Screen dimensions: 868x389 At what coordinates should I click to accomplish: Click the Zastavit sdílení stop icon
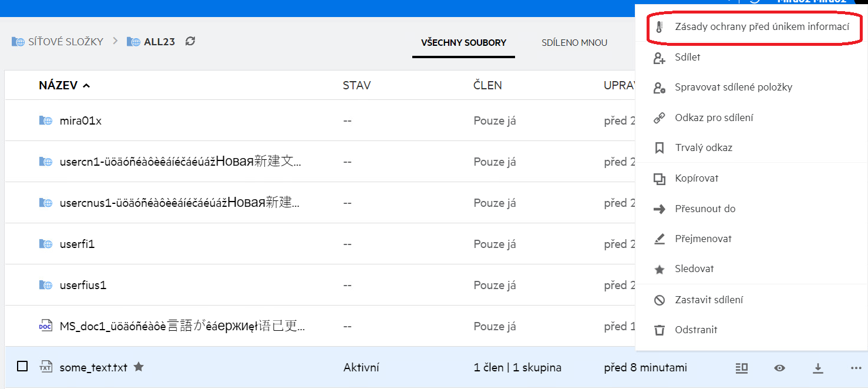tap(660, 300)
